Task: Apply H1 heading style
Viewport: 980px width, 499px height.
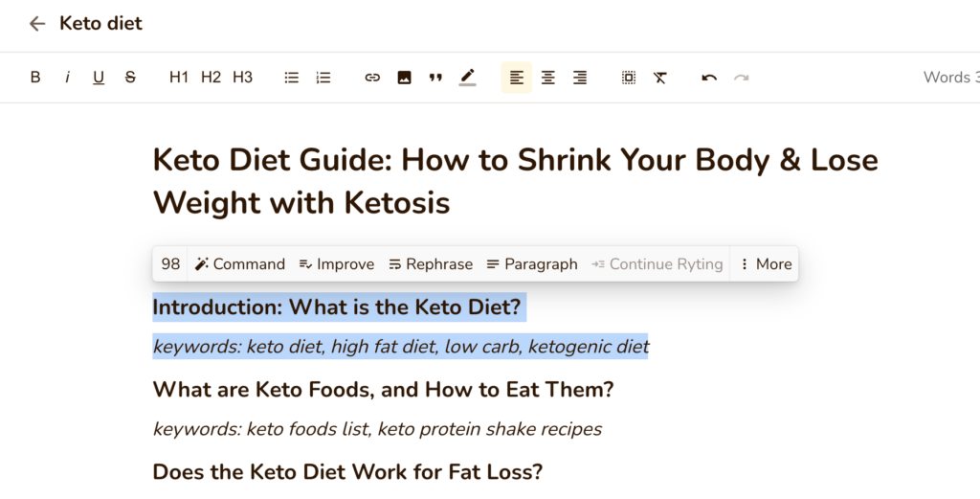Action: (179, 78)
